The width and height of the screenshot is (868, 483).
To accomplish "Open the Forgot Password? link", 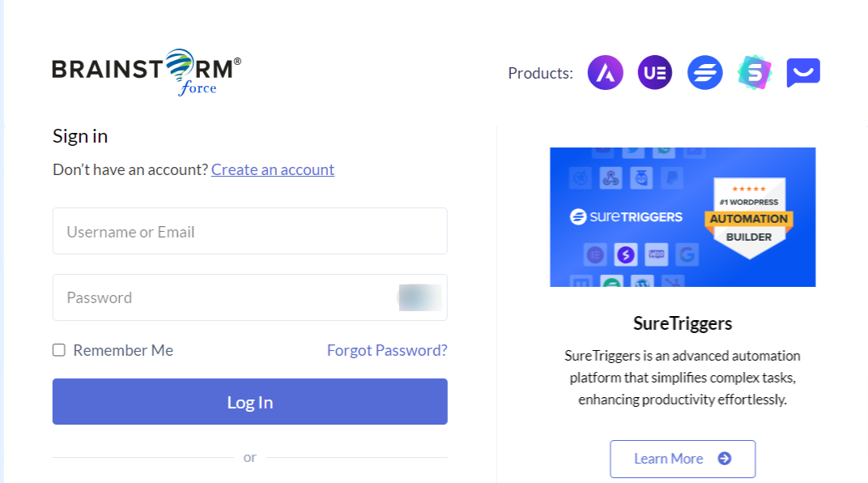I will tap(387, 350).
